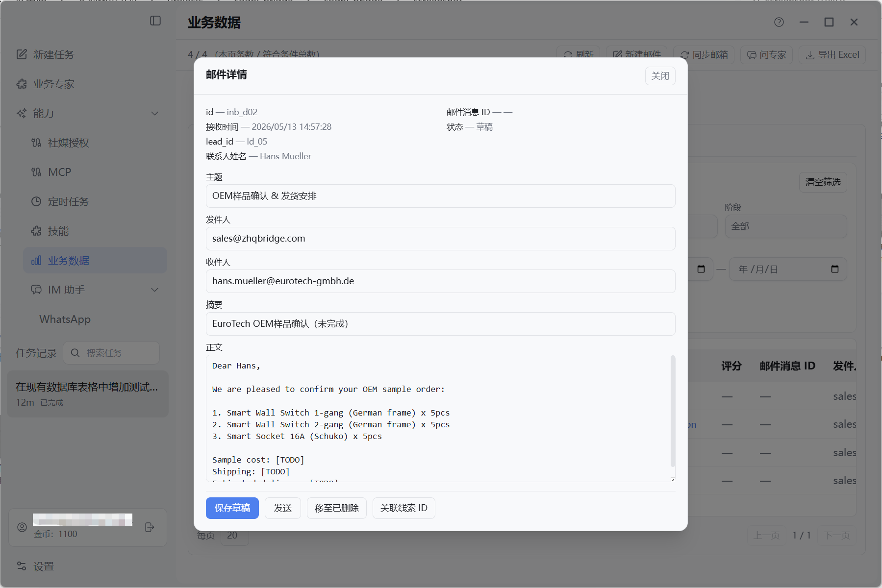882x588 pixels.
Task: Click the 正文 text area scrollbar
Action: coord(673,412)
